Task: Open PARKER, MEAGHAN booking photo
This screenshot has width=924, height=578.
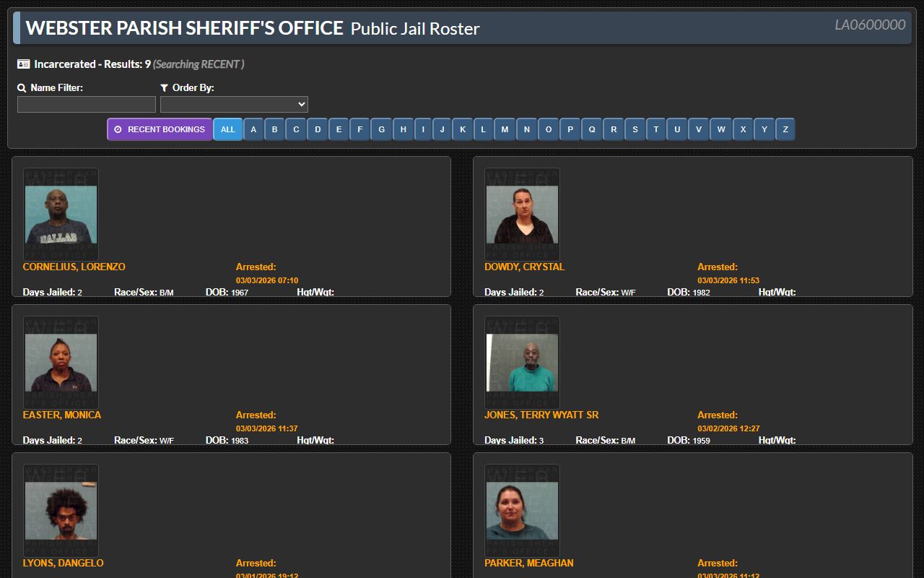Action: (522, 511)
